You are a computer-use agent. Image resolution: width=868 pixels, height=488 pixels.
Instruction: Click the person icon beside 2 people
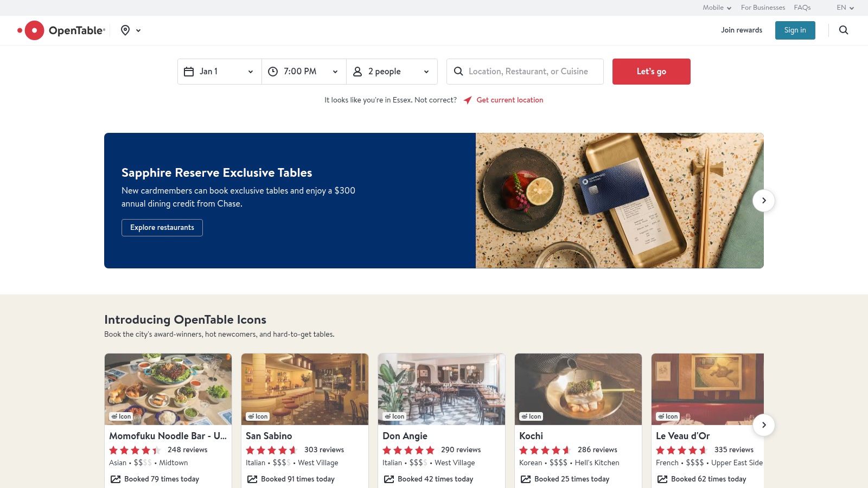pyautogui.click(x=358, y=72)
